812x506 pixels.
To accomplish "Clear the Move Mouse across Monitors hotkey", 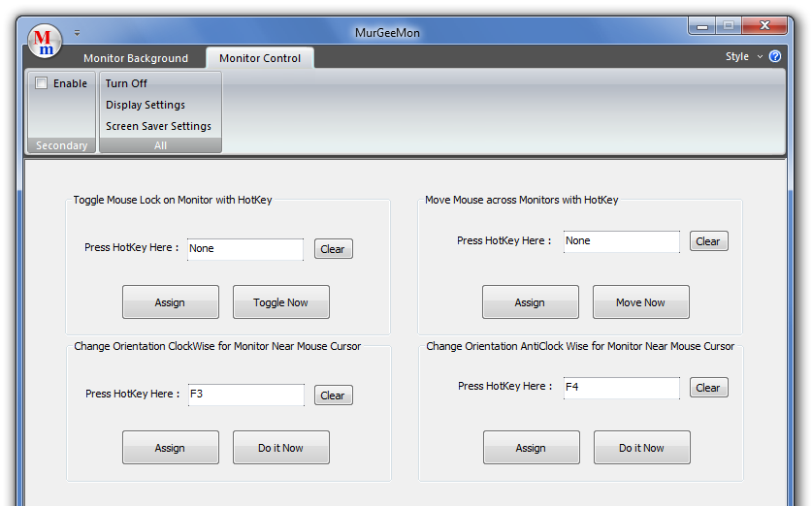I will click(x=708, y=241).
